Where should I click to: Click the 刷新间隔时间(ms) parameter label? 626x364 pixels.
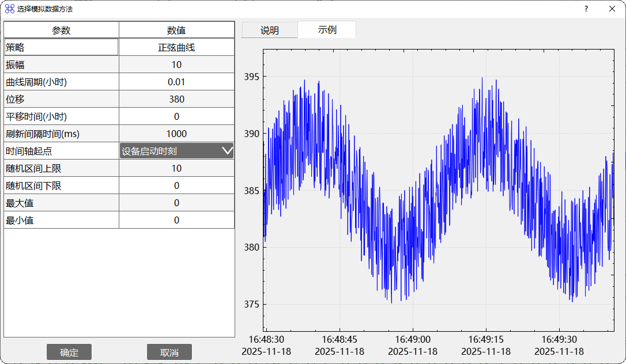(43, 134)
